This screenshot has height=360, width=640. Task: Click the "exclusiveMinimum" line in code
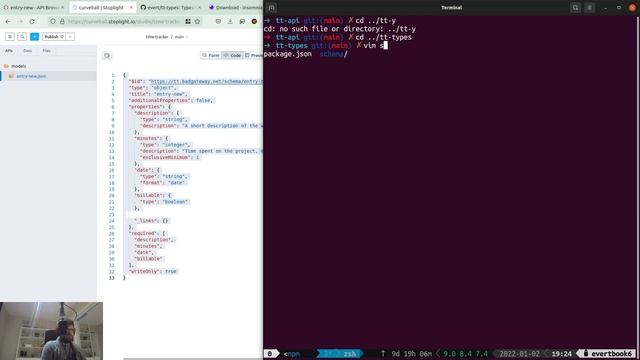[x=170, y=157]
